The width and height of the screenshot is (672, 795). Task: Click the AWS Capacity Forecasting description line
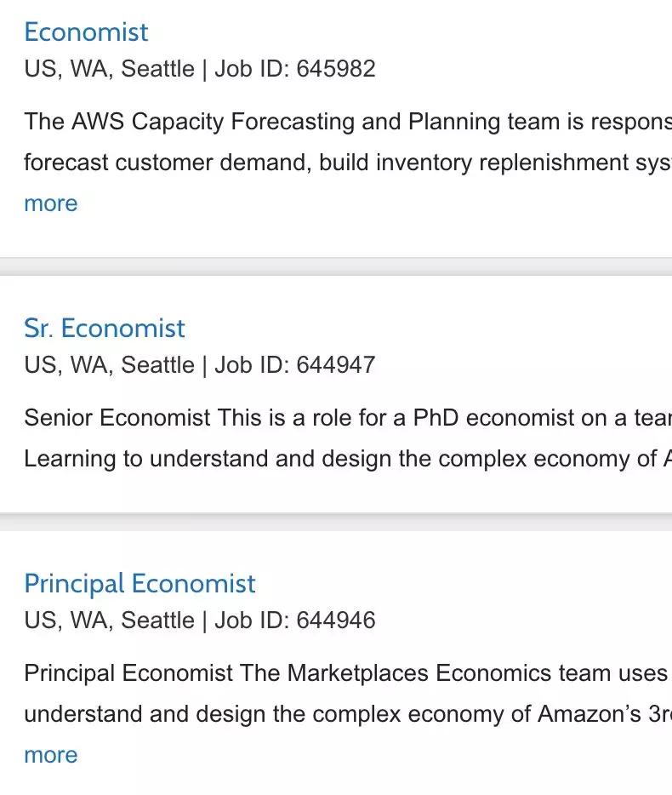(x=348, y=123)
